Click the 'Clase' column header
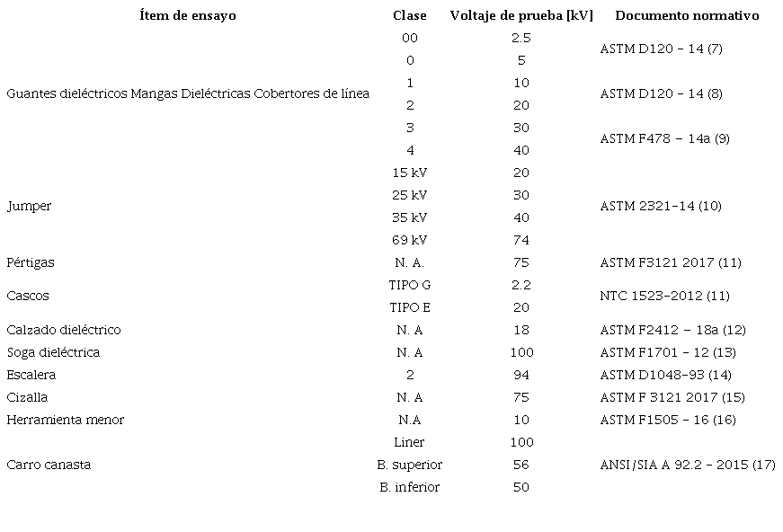The height and width of the screenshot is (532, 783). tap(410, 15)
